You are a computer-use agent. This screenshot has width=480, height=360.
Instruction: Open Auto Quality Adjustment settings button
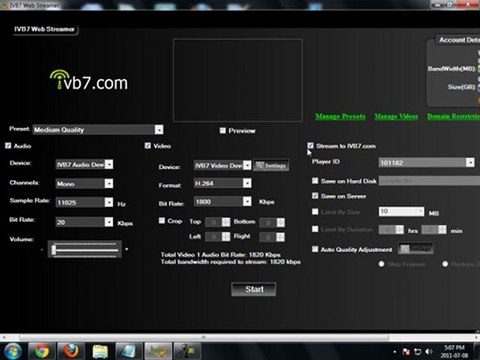(x=416, y=249)
